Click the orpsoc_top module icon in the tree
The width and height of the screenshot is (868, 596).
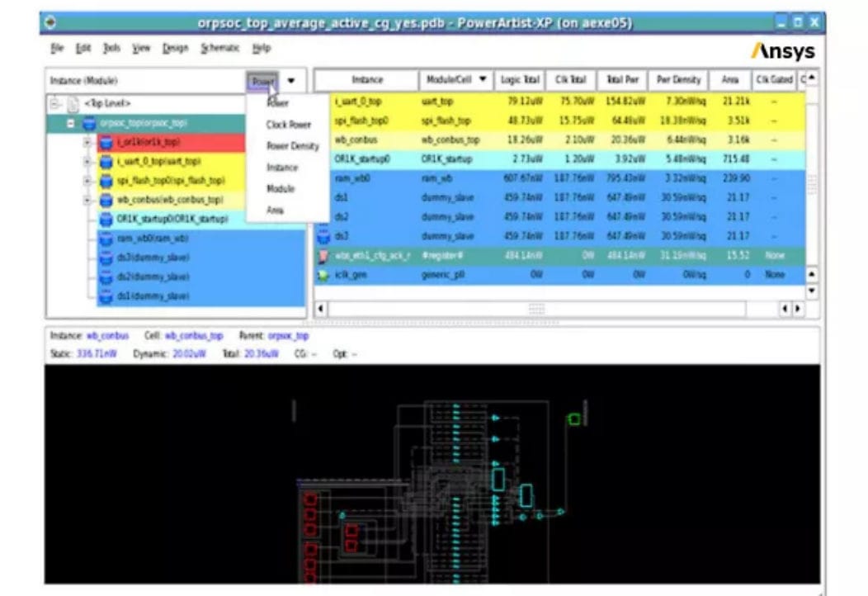click(89, 122)
